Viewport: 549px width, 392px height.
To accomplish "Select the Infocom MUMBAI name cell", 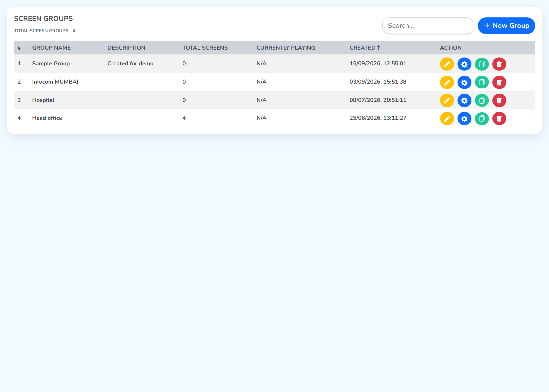I will coord(55,82).
